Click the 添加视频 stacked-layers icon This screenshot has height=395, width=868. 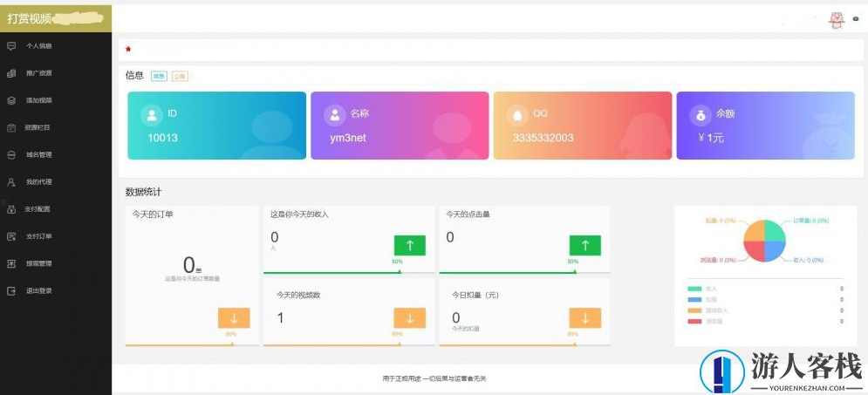click(x=11, y=100)
